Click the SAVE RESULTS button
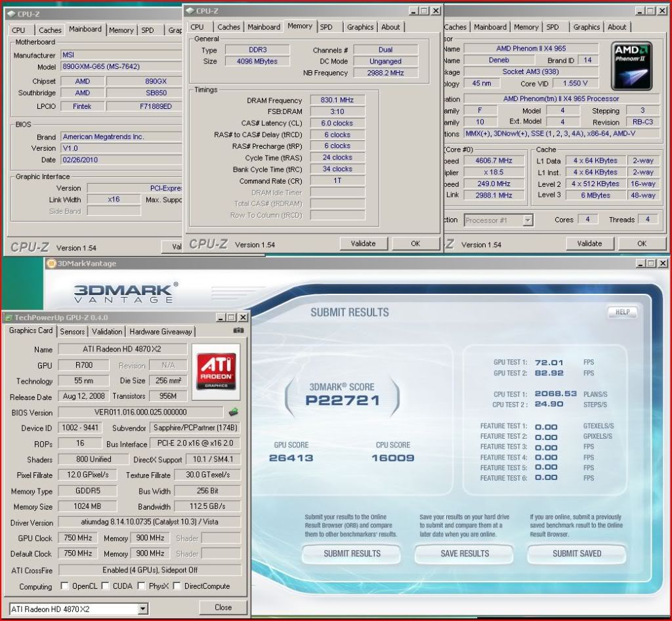Screen dimensions: 672x621 pos(465,553)
